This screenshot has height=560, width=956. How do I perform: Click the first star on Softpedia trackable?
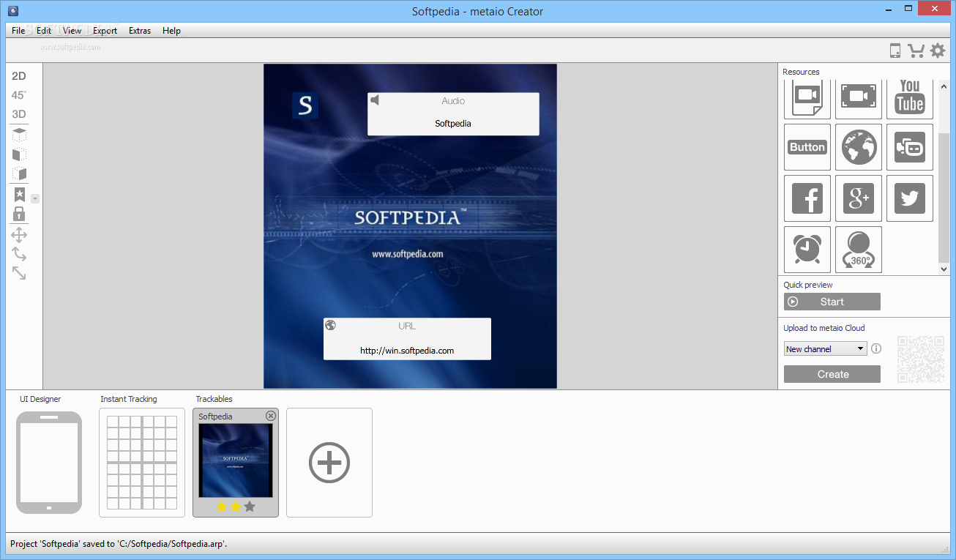(222, 507)
